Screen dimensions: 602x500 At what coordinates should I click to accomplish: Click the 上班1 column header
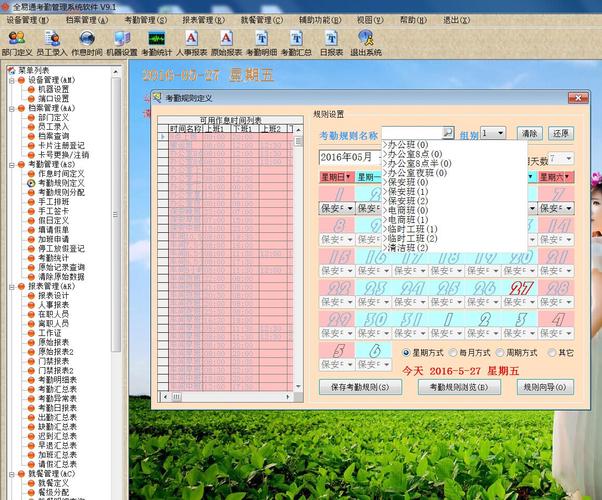[x=215, y=129]
